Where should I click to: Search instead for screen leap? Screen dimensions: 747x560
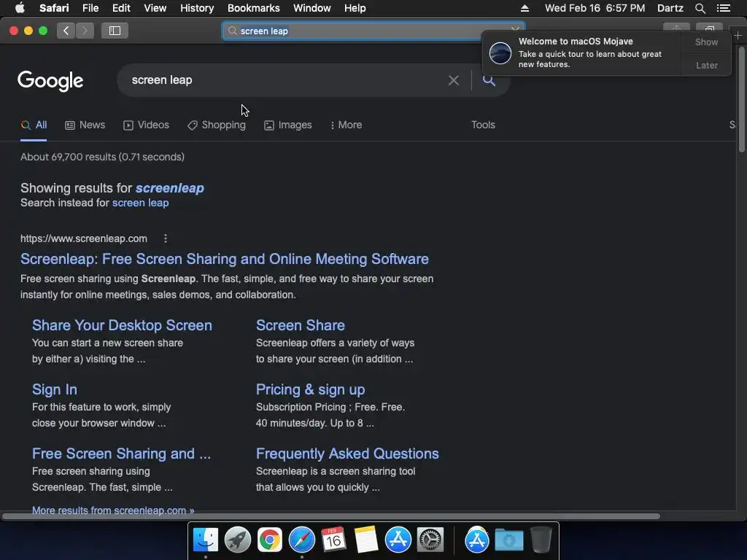click(140, 203)
